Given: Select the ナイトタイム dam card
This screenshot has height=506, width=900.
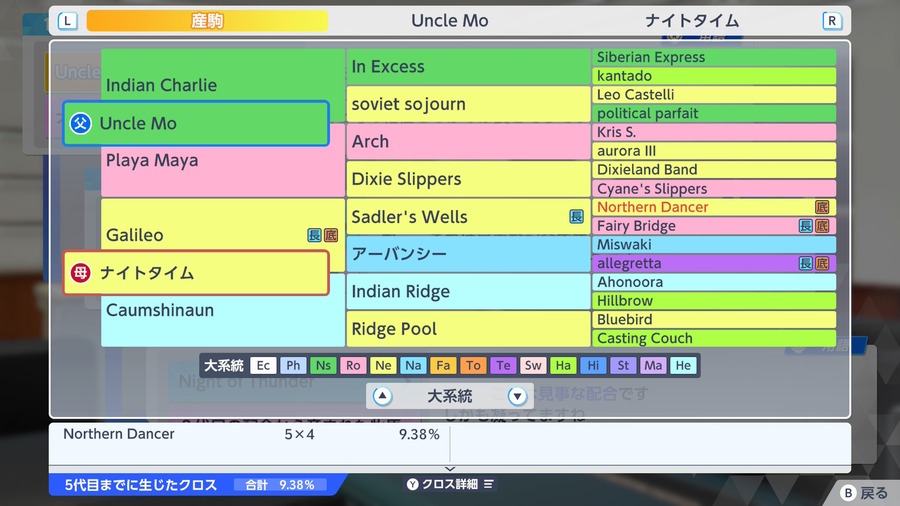Looking at the screenshot, I should point(196,273).
